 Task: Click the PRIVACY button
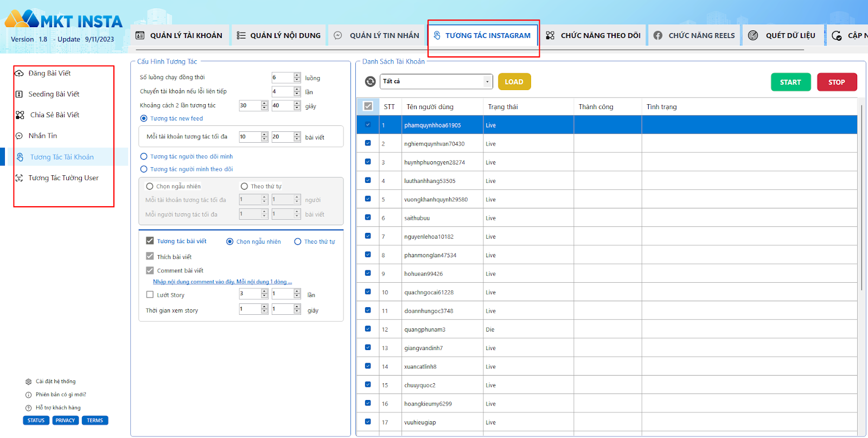66,421
